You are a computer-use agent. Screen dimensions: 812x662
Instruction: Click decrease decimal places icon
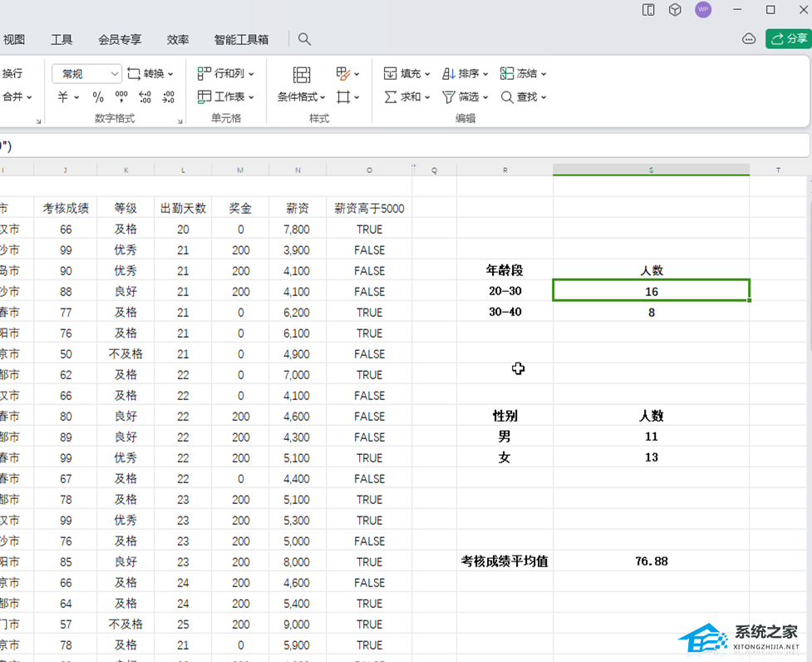pos(169,96)
